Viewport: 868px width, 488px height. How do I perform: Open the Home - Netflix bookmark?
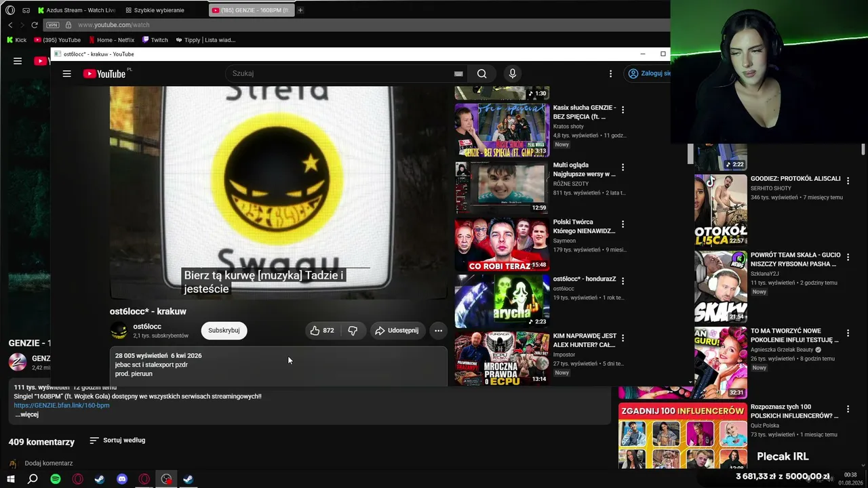click(111, 40)
